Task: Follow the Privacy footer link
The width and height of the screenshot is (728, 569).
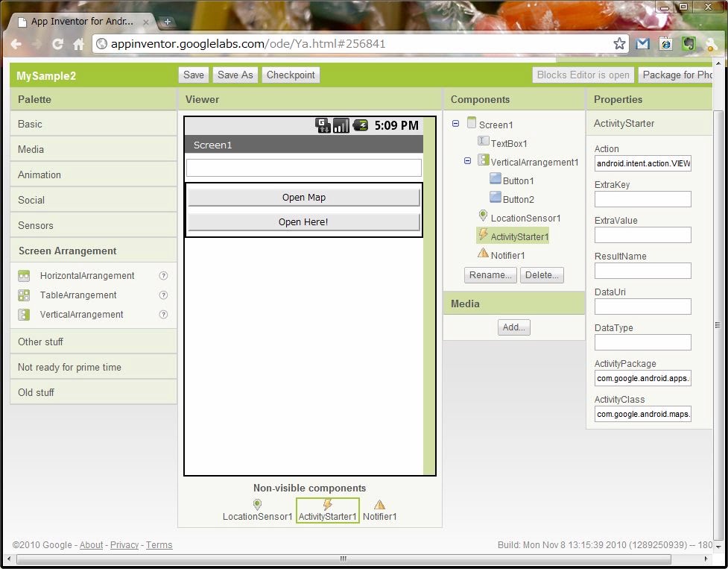Action: click(124, 545)
